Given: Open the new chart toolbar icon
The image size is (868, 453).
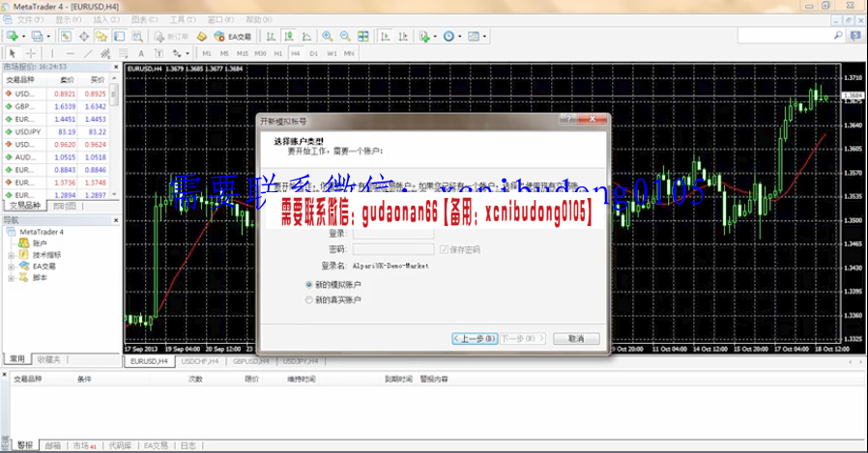Looking at the screenshot, I should pos(13,37).
